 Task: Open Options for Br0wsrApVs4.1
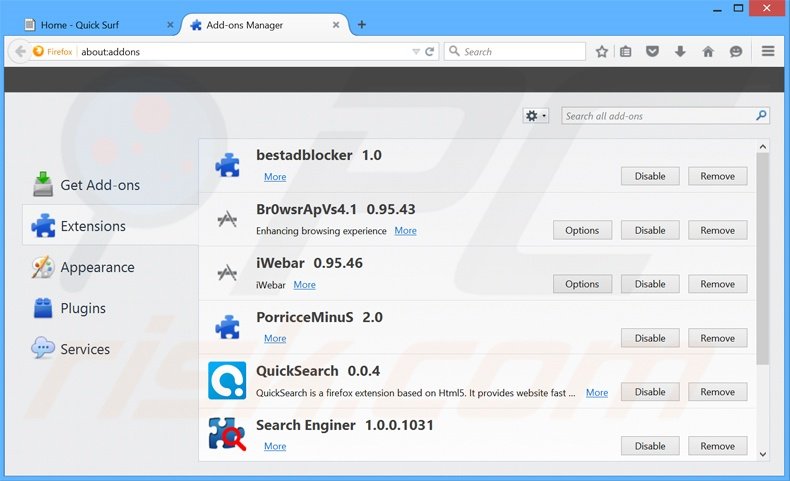[x=582, y=230]
